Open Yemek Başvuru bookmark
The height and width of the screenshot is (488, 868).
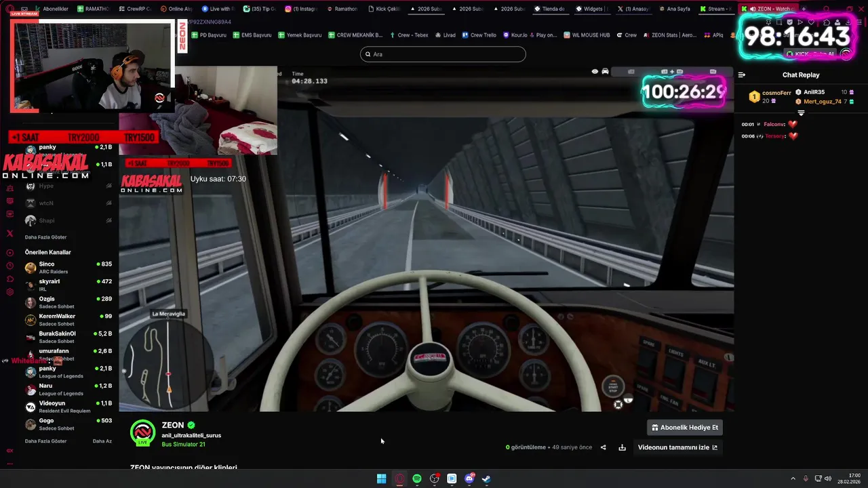[300, 35]
